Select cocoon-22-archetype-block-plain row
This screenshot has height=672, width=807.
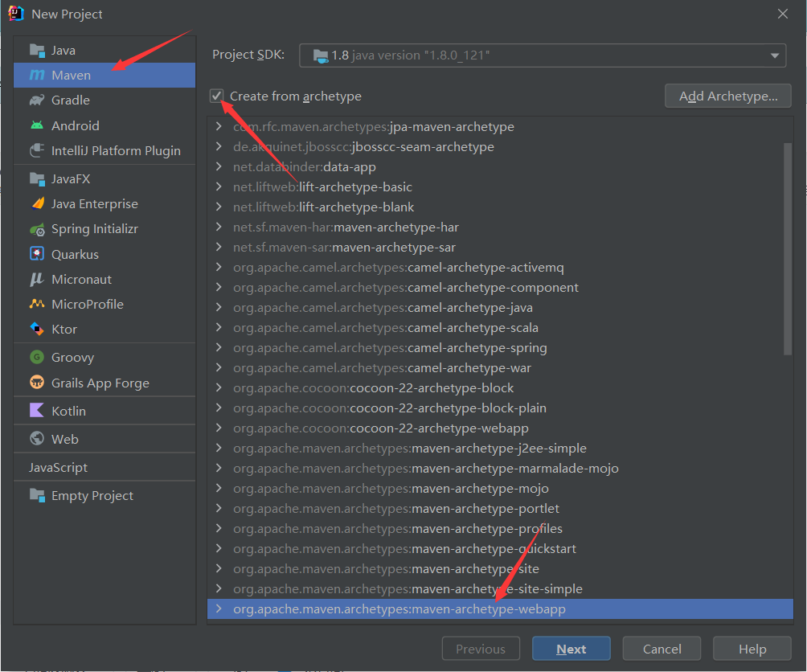pyautogui.click(x=500, y=408)
